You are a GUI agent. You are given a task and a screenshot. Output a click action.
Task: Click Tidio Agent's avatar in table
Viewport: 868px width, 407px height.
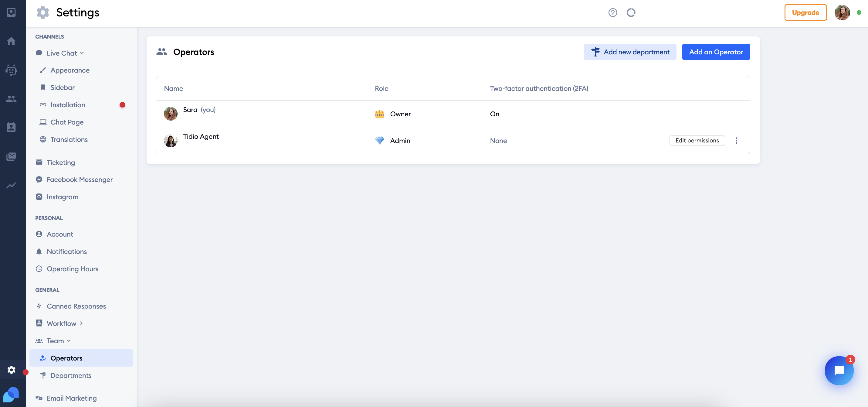pyautogui.click(x=171, y=140)
